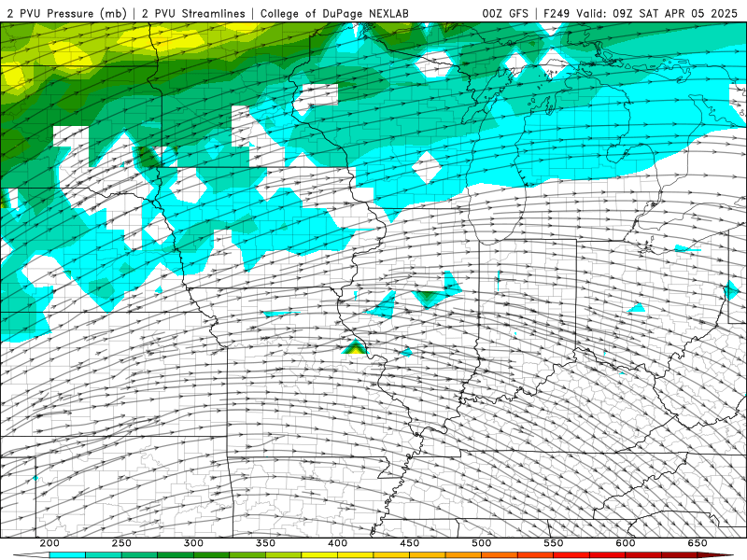Screen dimensions: 747x560
Task: Click the "2 PVU Pressure (mb)" title text
Action: 66,13
